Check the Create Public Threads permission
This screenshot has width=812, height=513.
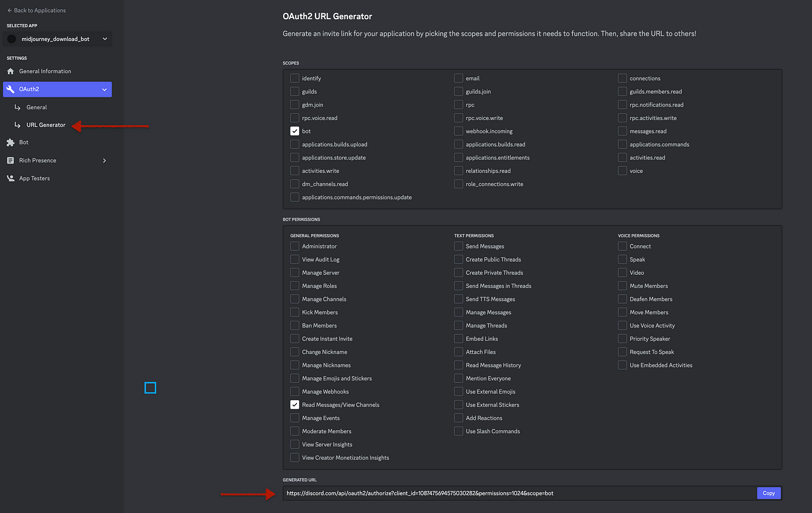coord(459,260)
